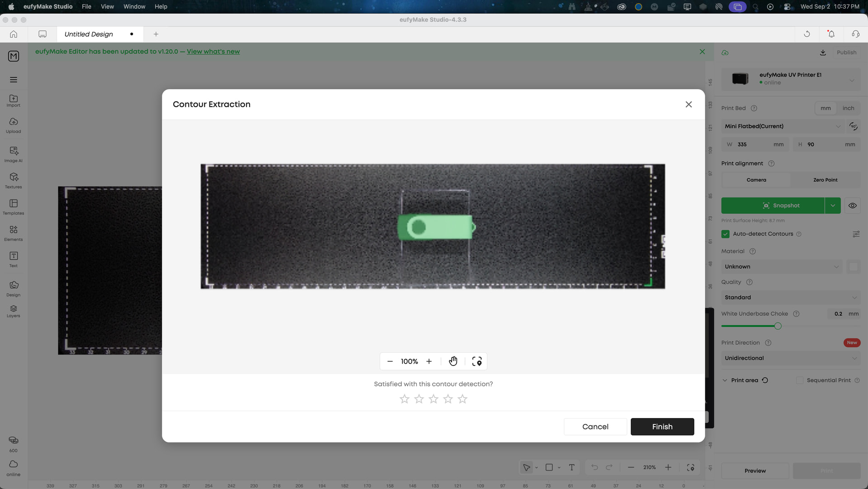Open the Textures panel

[14, 180]
